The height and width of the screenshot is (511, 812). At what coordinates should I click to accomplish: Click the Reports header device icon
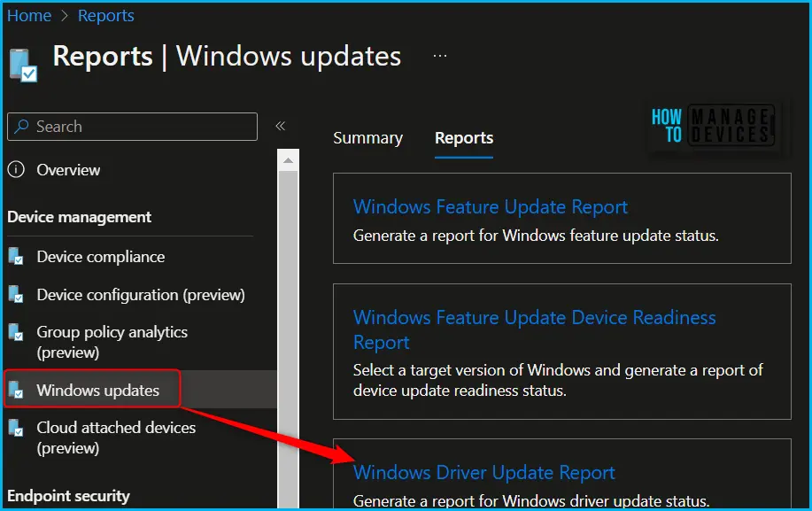[23, 65]
